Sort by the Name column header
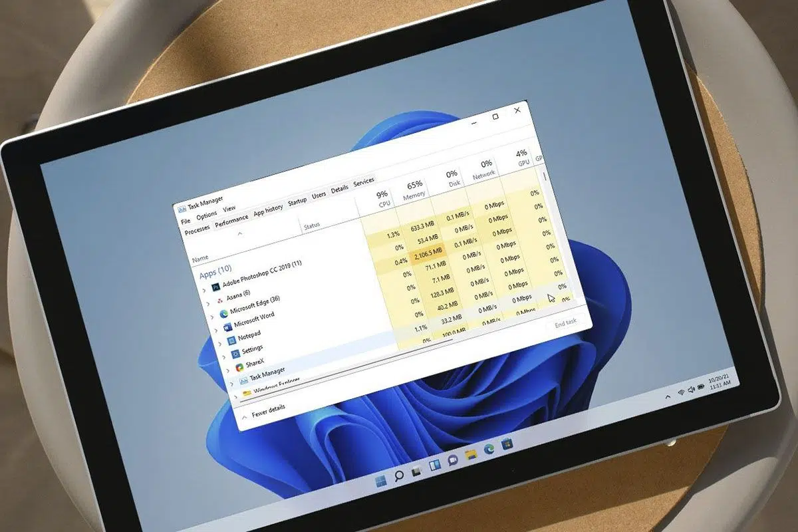 tap(200, 259)
